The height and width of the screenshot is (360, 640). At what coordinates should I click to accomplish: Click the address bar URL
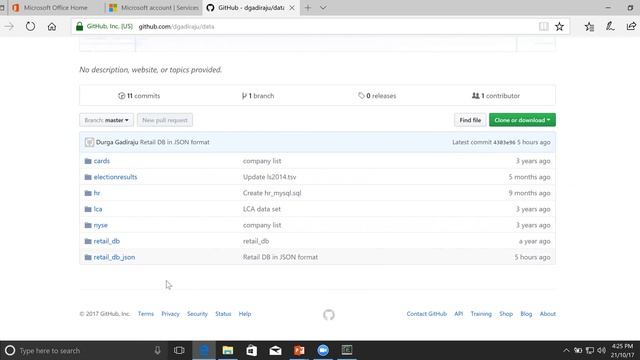point(176,27)
